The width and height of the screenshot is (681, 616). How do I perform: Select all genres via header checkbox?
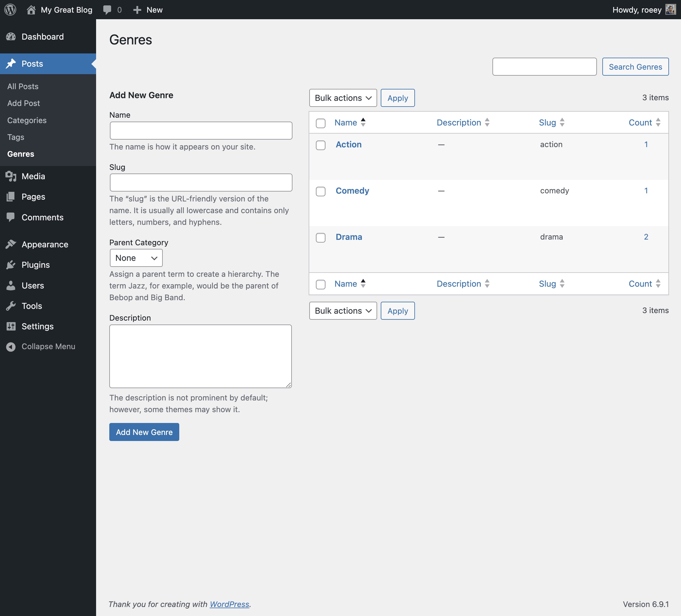[320, 123]
